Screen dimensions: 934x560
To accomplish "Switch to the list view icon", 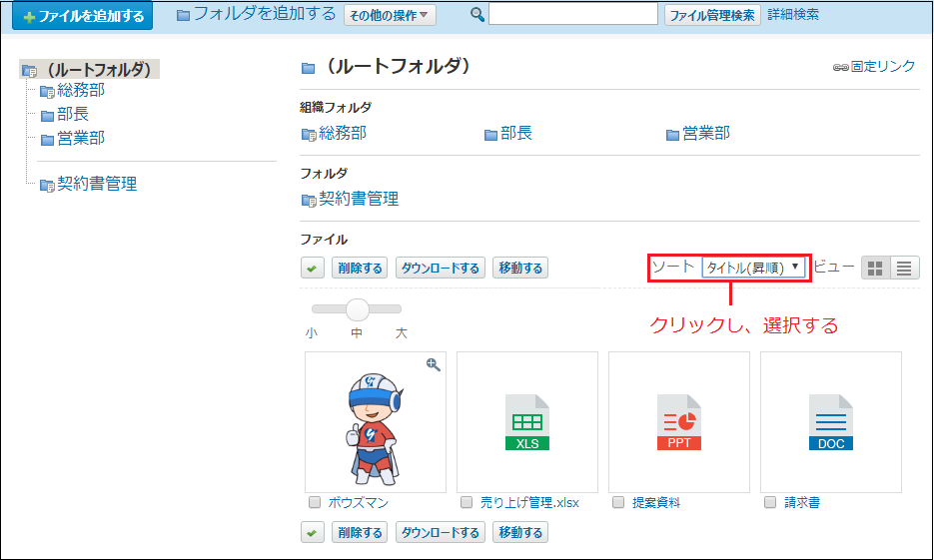I will 904,268.
